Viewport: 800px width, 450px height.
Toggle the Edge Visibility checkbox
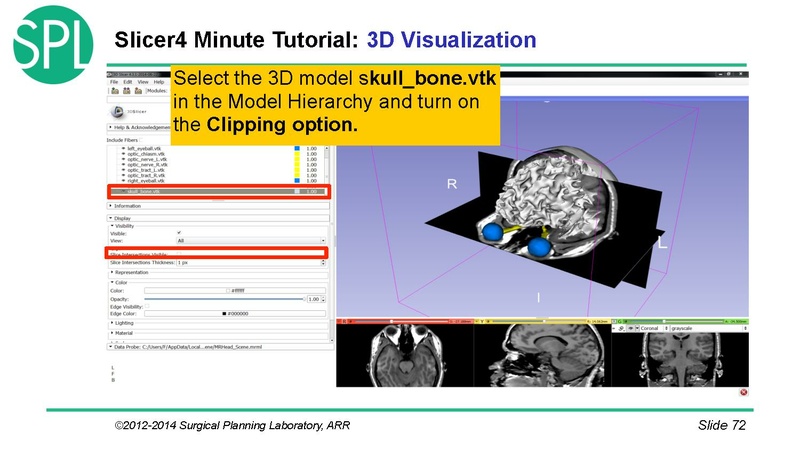point(147,306)
